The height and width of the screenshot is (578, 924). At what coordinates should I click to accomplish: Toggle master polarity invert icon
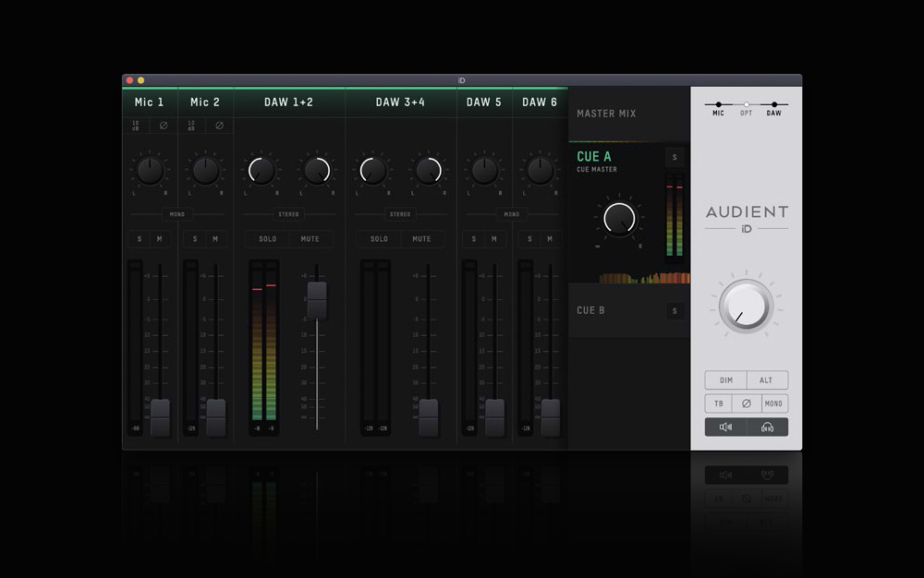tap(746, 403)
